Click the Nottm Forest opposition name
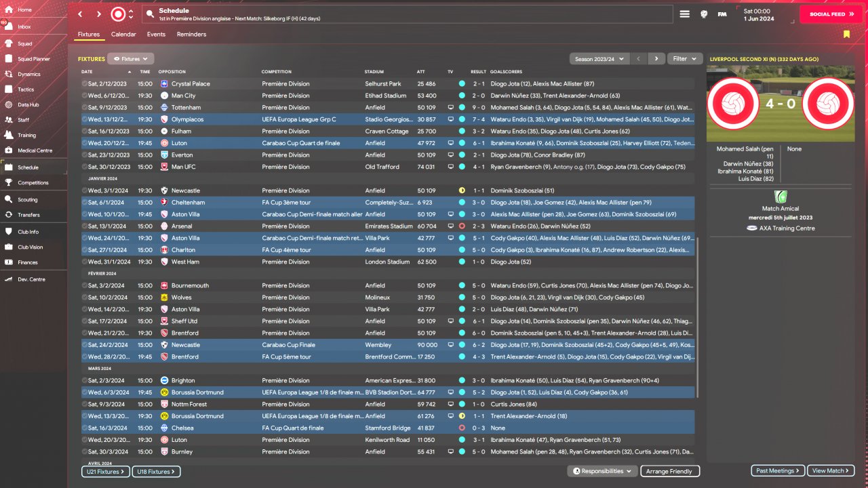The width and height of the screenshot is (868, 488). [189, 405]
